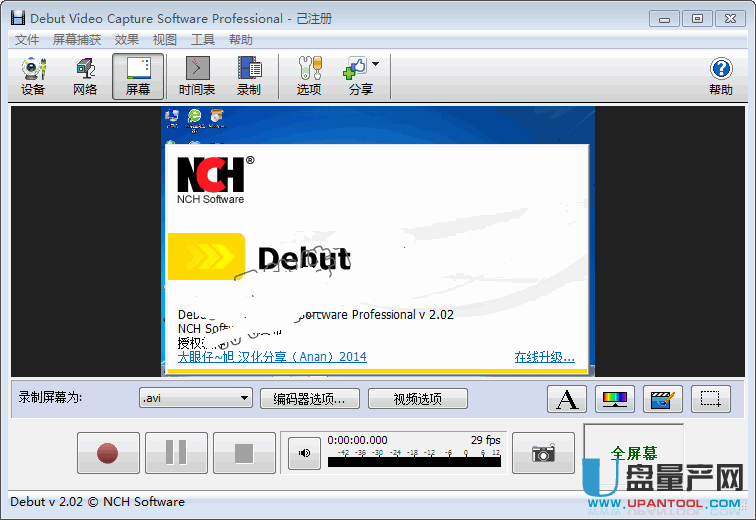Open the 选项 options dialog
The width and height of the screenshot is (756, 520).
point(309,76)
